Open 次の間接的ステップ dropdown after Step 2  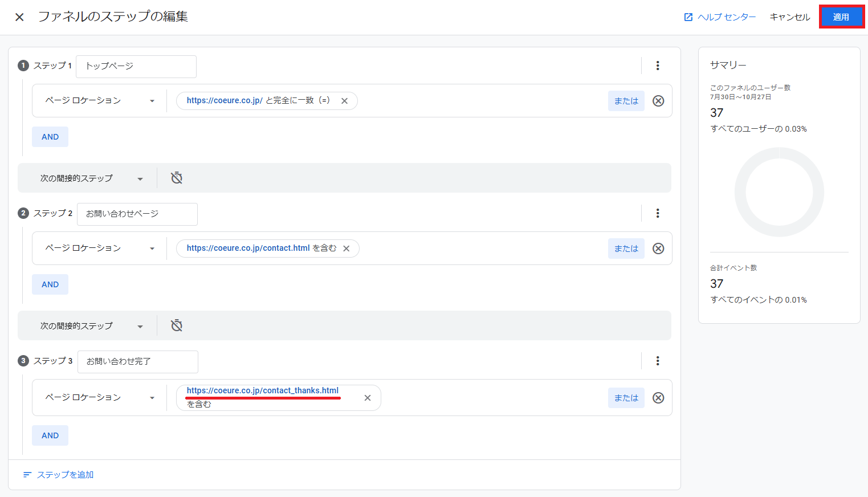91,326
